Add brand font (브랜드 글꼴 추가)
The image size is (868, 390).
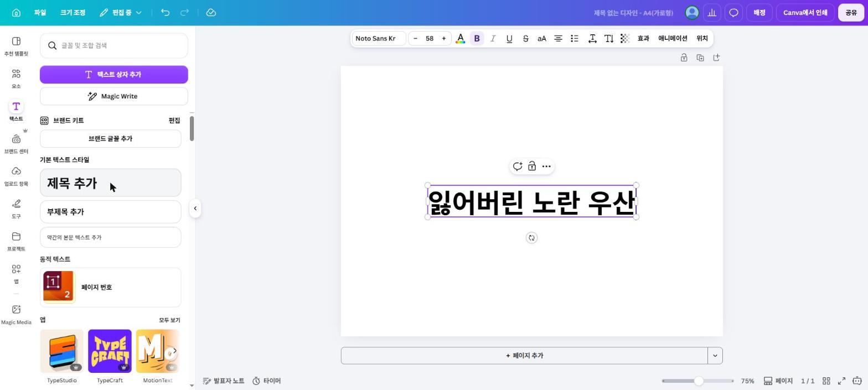click(111, 139)
